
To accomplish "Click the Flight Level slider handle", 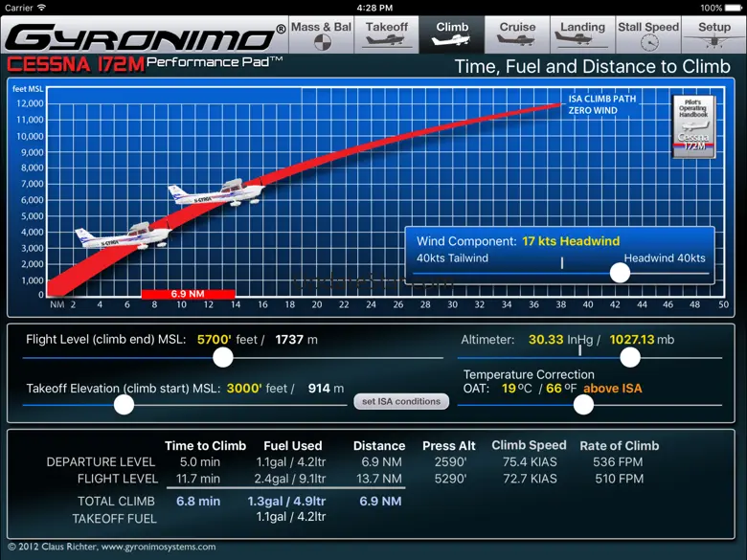I will (223, 357).
